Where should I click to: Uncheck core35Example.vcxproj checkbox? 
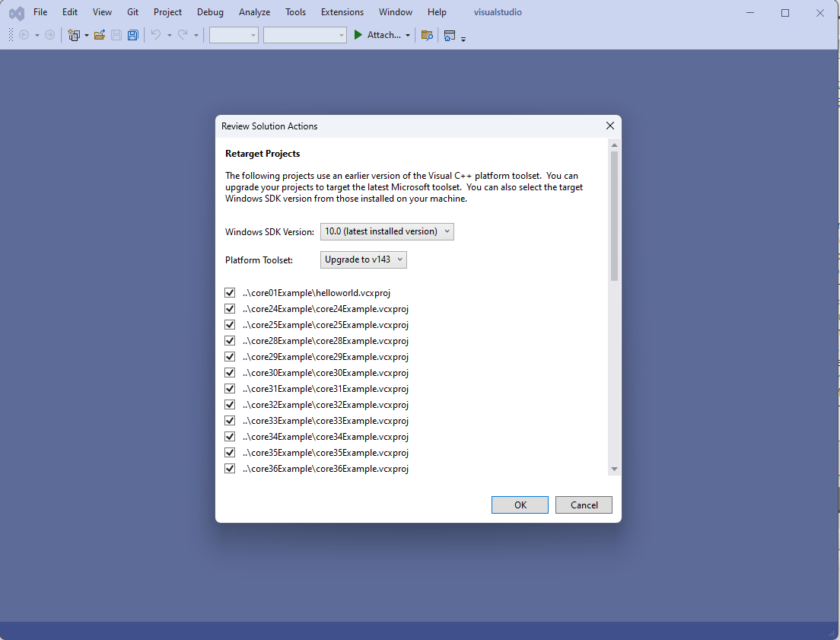pos(230,452)
